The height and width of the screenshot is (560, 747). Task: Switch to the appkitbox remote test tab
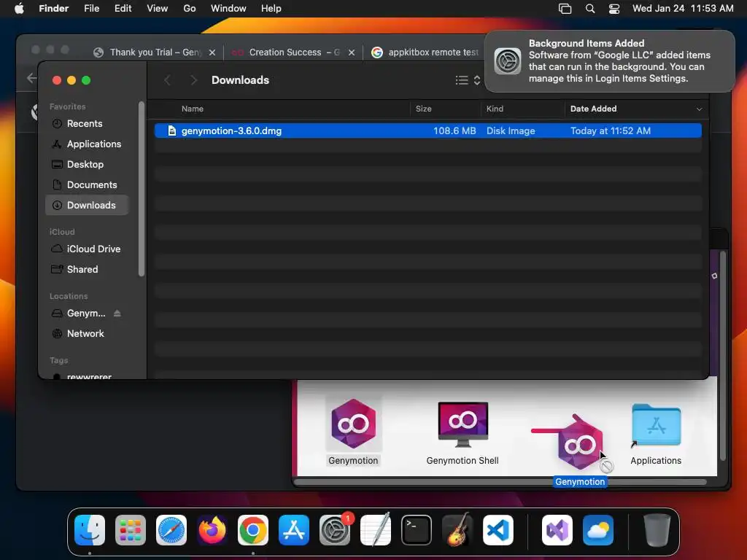pos(425,52)
